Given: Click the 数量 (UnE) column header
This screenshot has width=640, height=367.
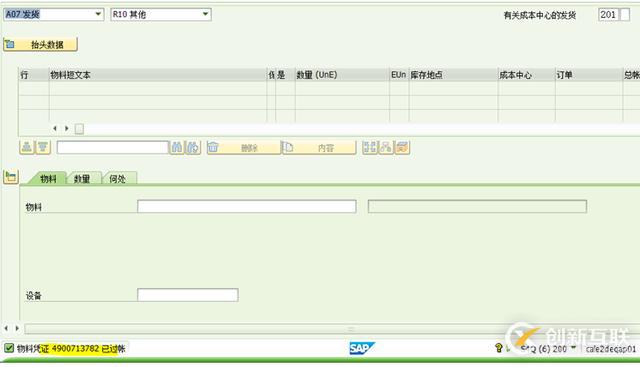Looking at the screenshot, I should (x=342, y=75).
